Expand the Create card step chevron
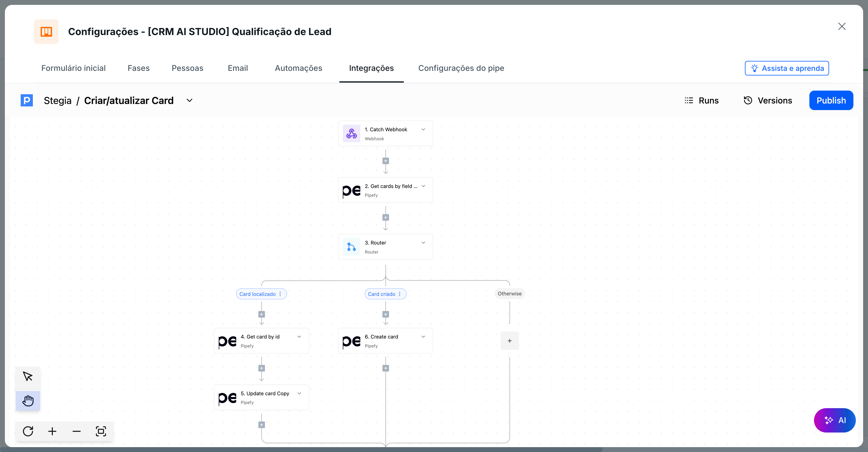This screenshot has height=452, width=868. (x=423, y=337)
